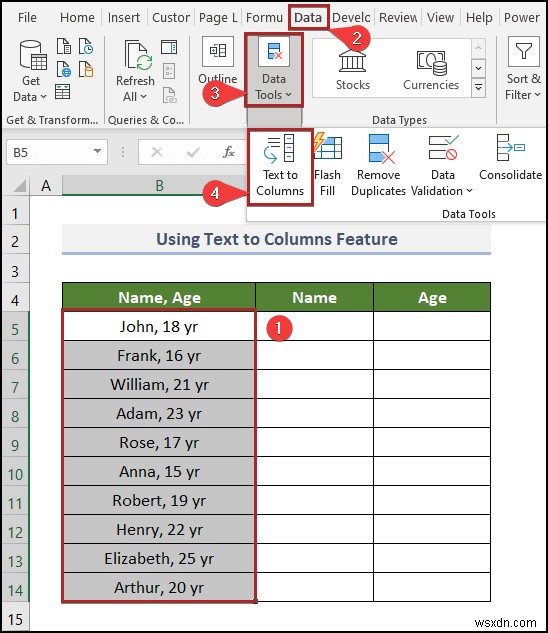Expand the Data Types gallery

[479, 87]
